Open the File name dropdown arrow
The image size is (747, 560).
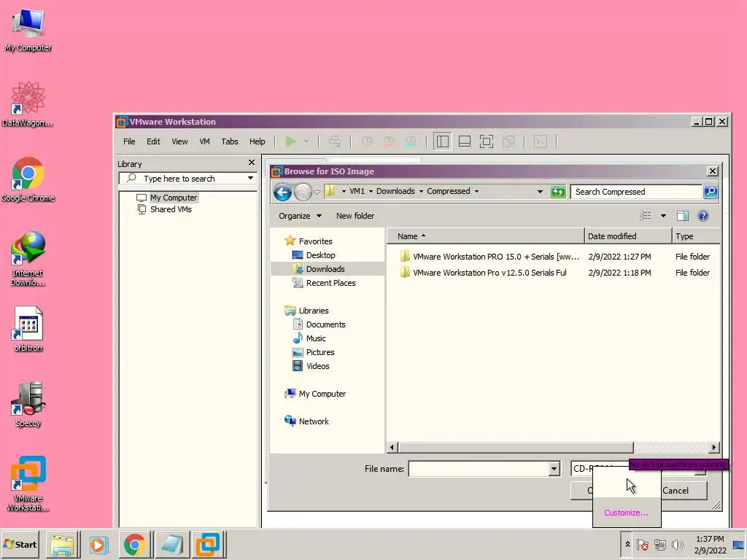click(554, 469)
